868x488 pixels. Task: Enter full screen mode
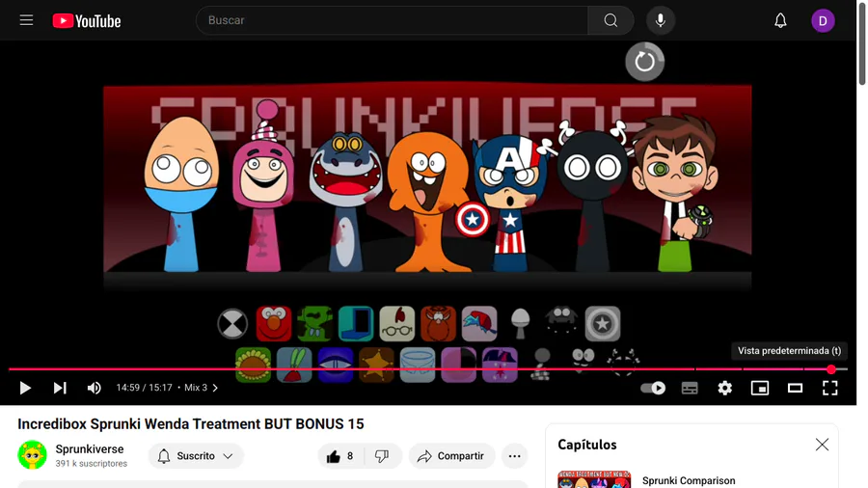(829, 388)
